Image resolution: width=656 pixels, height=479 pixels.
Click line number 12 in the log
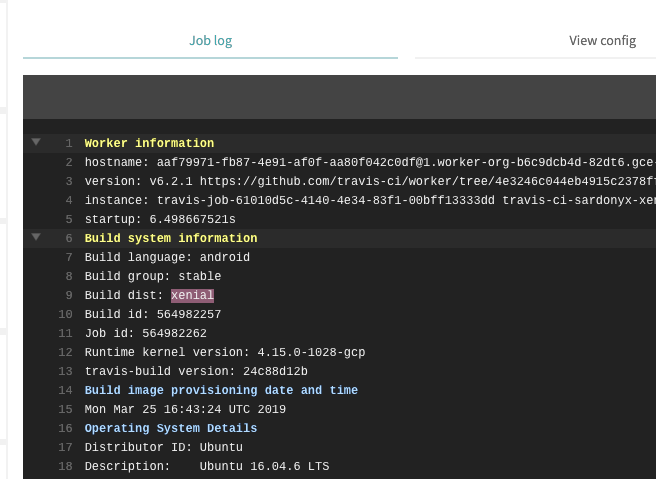[x=65, y=352]
